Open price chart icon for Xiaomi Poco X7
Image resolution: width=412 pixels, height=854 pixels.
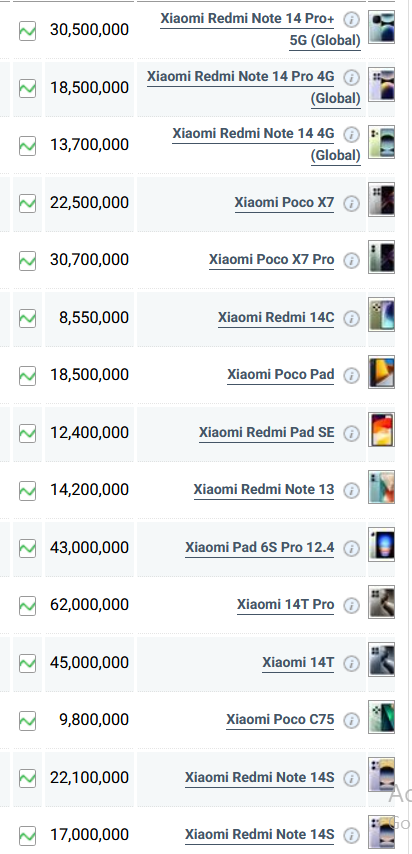pyautogui.click(x=27, y=204)
